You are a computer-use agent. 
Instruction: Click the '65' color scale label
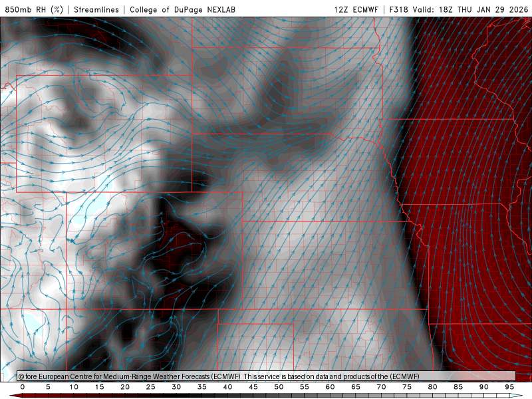356,387
